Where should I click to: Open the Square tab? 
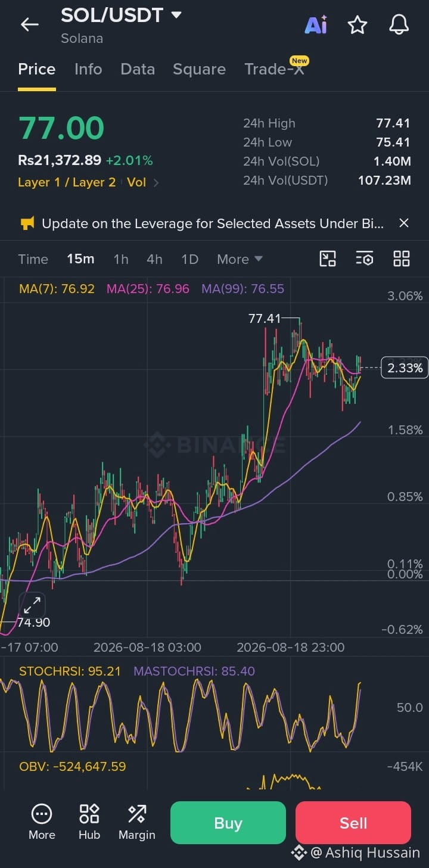[199, 69]
